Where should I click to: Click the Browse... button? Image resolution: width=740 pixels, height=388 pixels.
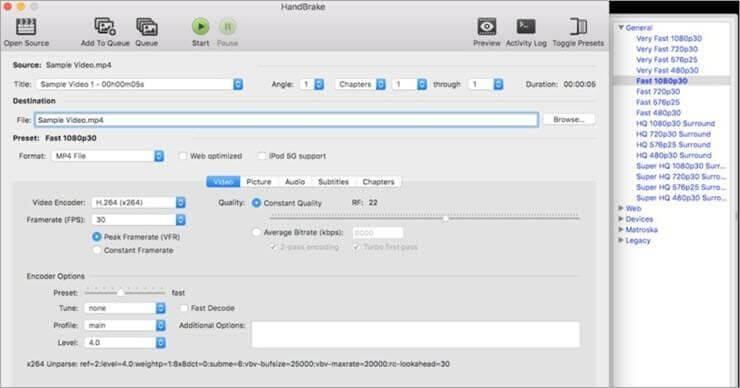click(569, 119)
